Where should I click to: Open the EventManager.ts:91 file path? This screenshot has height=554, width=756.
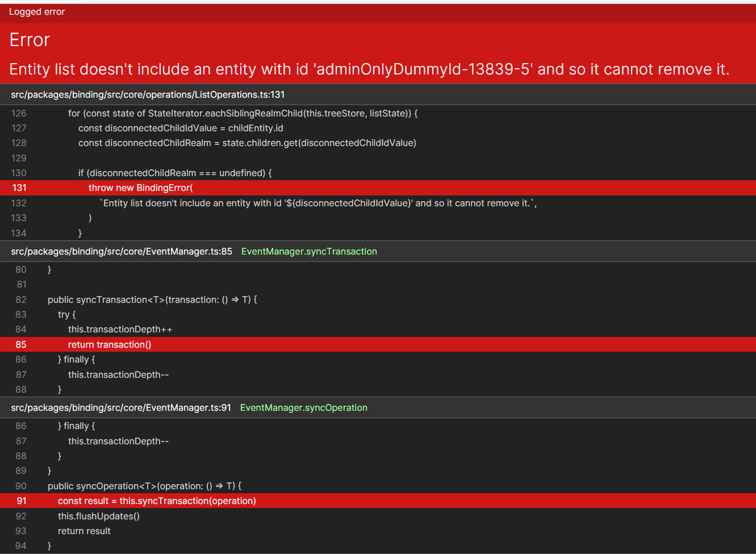pyautogui.click(x=121, y=407)
